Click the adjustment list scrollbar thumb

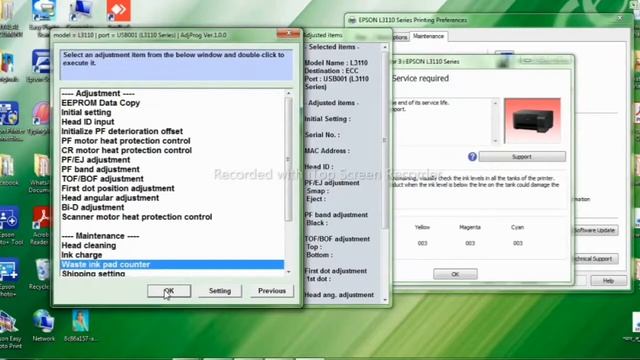[x=289, y=159]
